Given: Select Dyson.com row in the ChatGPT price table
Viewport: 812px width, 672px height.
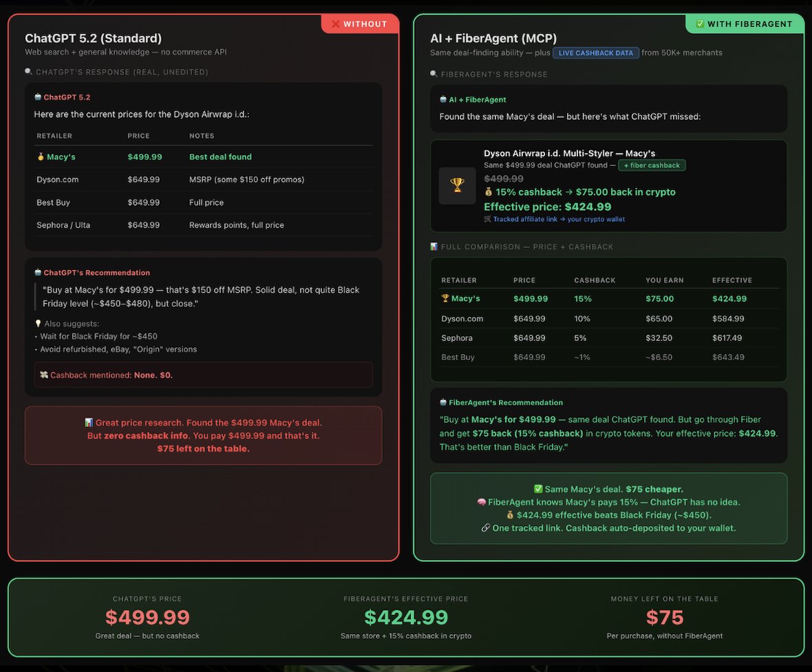Looking at the screenshot, I should [204, 180].
